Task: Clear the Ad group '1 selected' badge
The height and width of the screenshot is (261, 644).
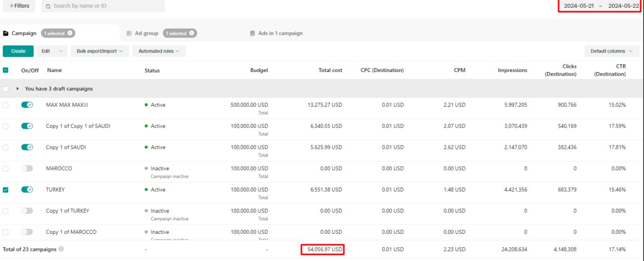Action: tap(192, 34)
